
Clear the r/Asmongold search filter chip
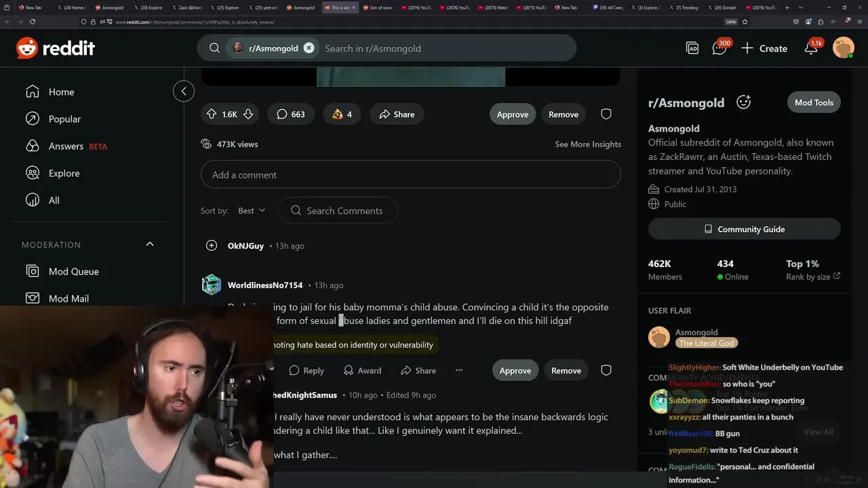pos(309,48)
